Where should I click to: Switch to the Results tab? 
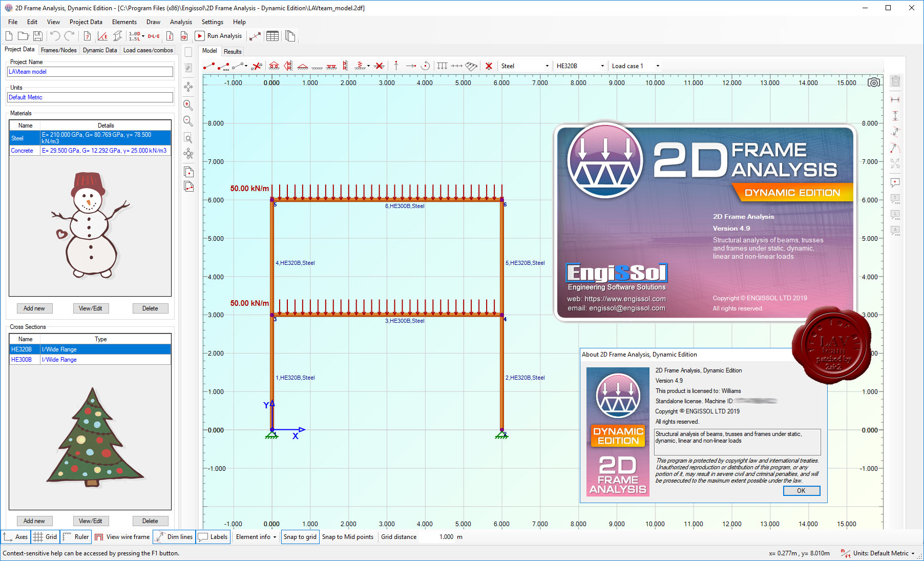tap(233, 52)
